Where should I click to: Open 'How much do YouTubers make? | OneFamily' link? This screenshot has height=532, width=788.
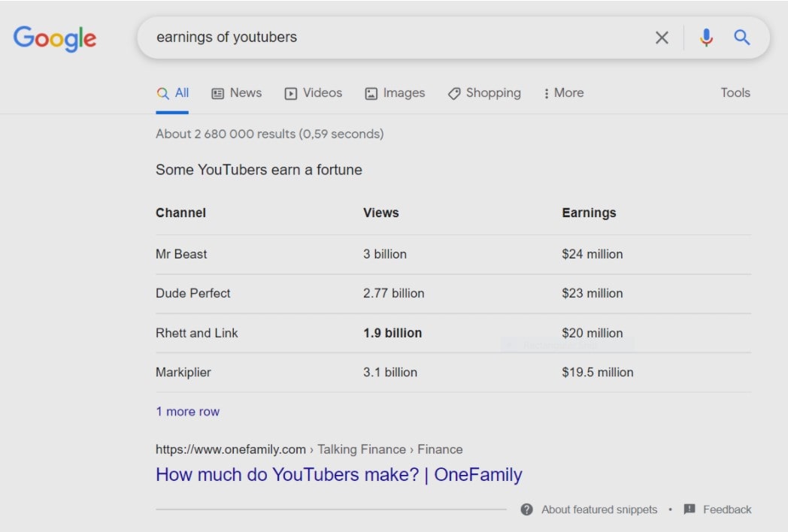tap(338, 474)
